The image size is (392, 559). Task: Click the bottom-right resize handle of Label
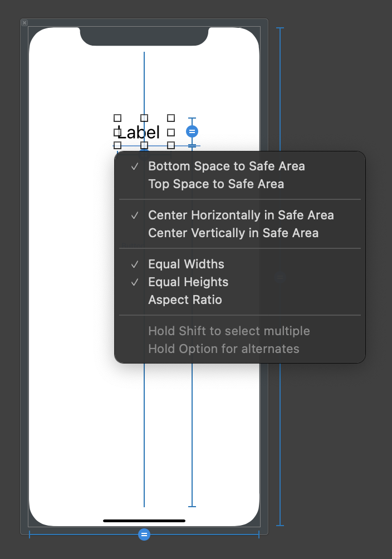pos(171,145)
